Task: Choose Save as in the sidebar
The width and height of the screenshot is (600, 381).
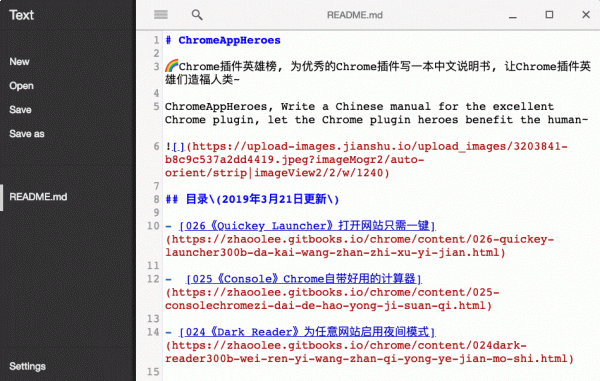Action: [x=27, y=134]
